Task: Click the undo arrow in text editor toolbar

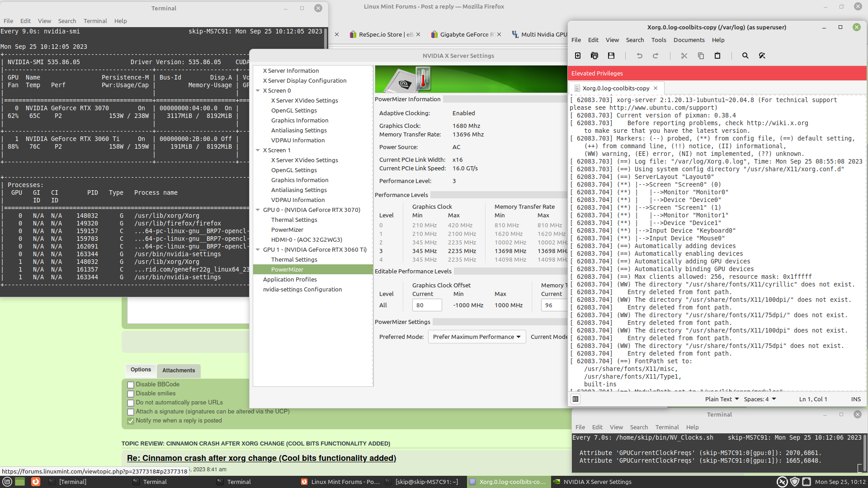Action: (639, 56)
